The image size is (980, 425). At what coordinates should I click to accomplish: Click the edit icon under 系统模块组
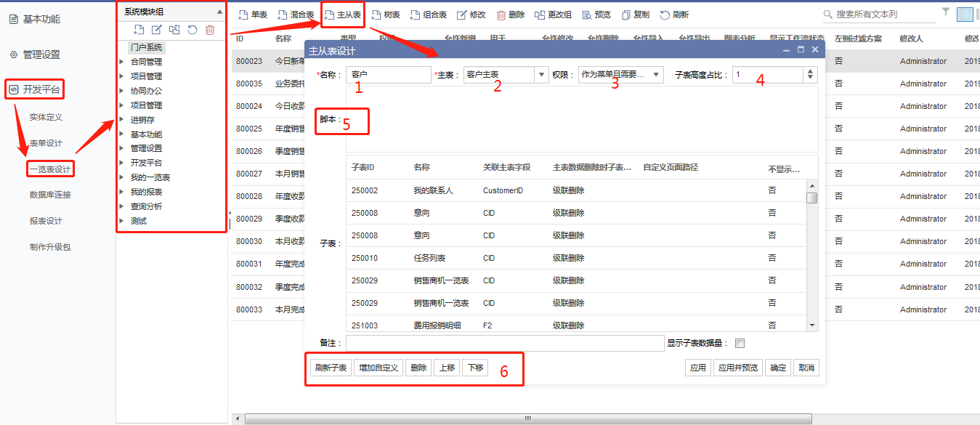157,30
